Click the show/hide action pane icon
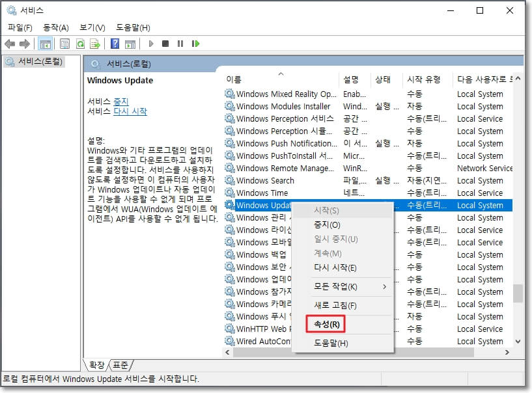This screenshot has width=532, height=393. tap(130, 44)
